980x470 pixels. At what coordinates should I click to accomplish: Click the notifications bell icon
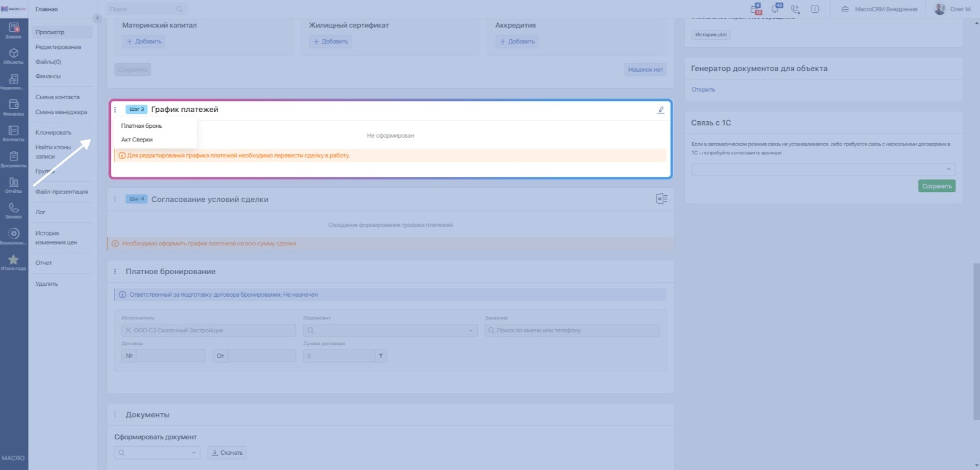point(776,9)
